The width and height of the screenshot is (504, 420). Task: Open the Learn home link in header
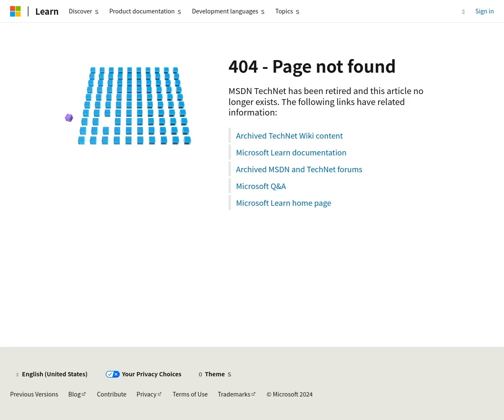pos(47,11)
